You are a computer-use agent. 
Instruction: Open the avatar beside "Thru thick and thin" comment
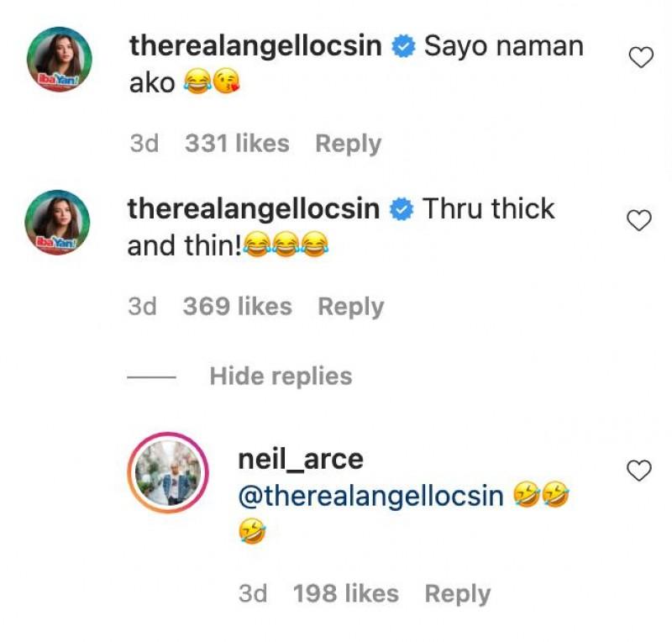57,223
